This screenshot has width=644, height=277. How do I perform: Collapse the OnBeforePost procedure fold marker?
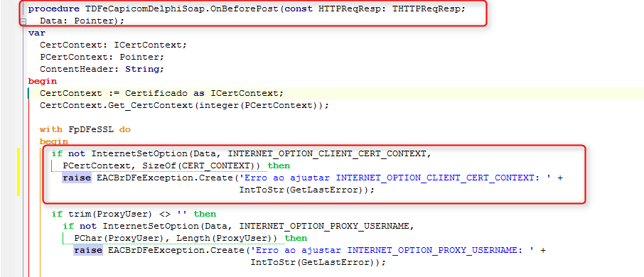[x=24, y=21]
